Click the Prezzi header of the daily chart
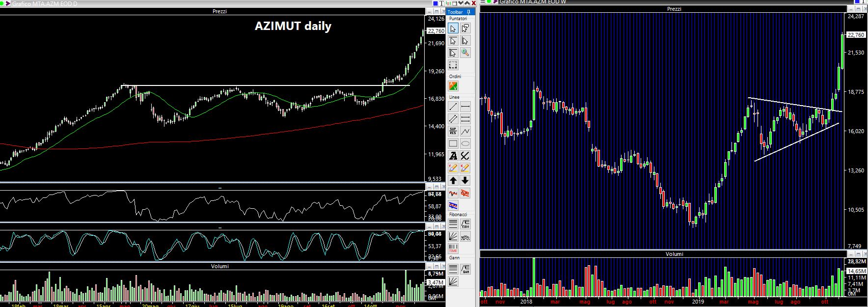Screen dimensions: 868x307 (219, 11)
